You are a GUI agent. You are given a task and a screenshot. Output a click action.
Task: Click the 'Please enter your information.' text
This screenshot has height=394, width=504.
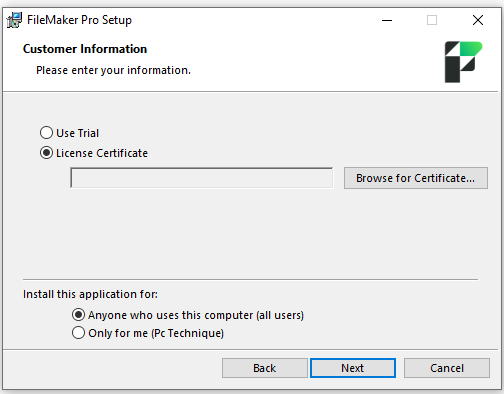[113, 70]
